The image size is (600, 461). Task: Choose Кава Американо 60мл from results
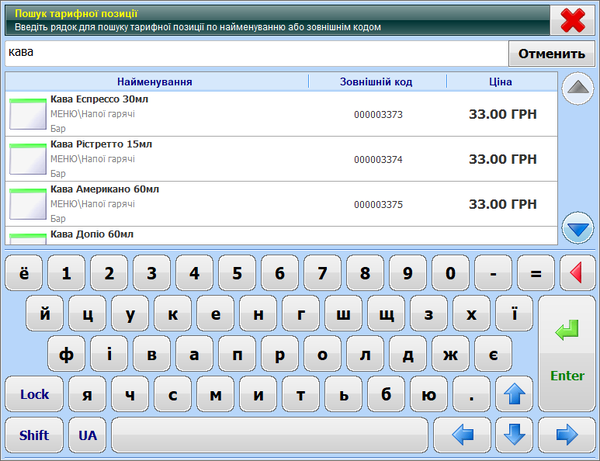pos(280,204)
